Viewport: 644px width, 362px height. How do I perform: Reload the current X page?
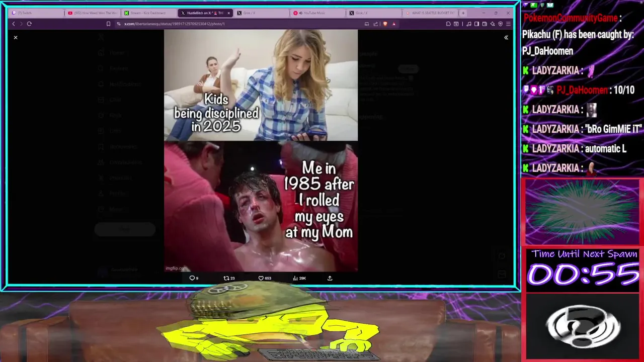(x=29, y=24)
